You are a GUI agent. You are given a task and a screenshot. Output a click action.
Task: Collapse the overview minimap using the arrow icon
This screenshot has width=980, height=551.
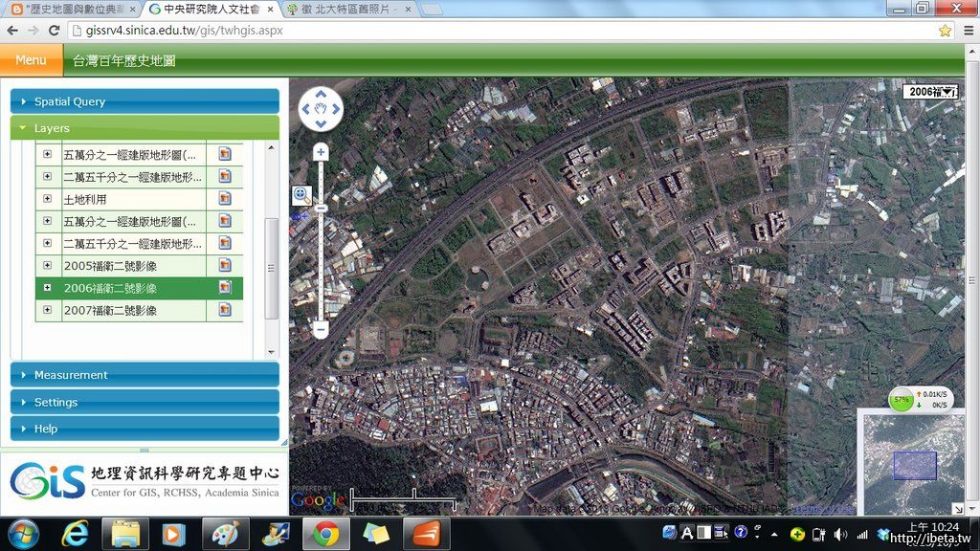957,508
